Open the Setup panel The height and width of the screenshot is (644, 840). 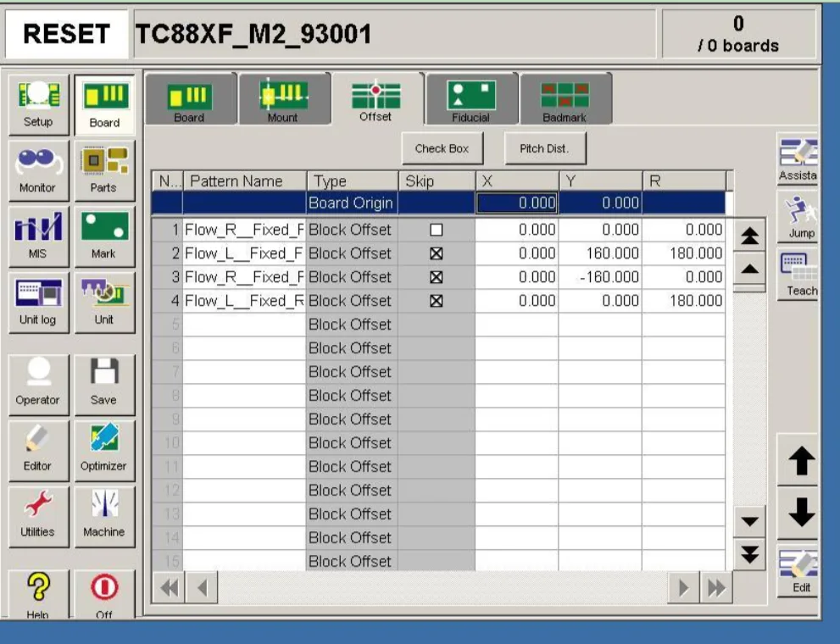coord(38,102)
